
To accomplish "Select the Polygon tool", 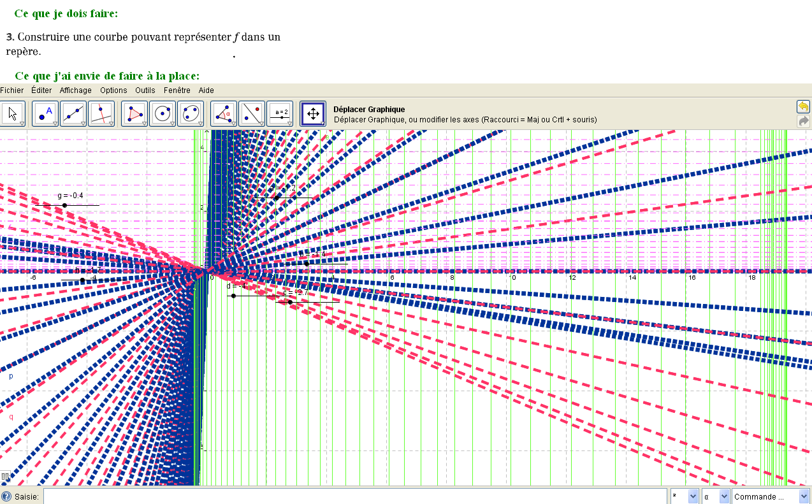I will pos(134,114).
